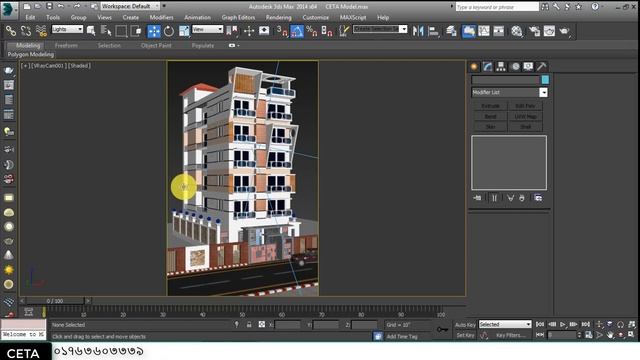Open the Utilities command panel hammer tab
Screen dimensions: 640x360
coord(542,67)
